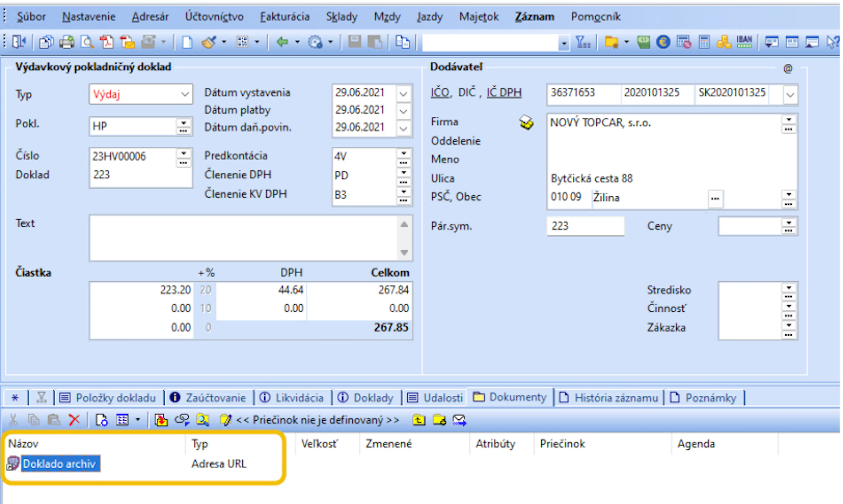Click the red X delete icon in Dokumenty toolbar
This screenshot has width=843, height=504.
pos(74,420)
